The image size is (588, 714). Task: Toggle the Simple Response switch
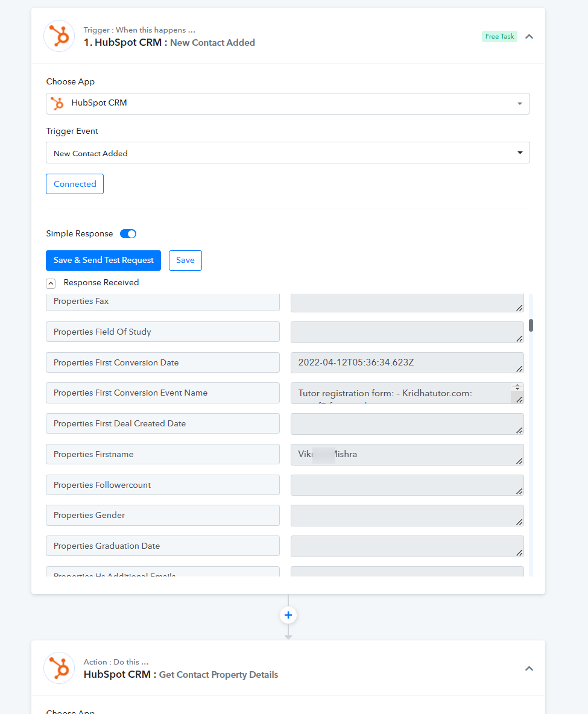(x=128, y=233)
